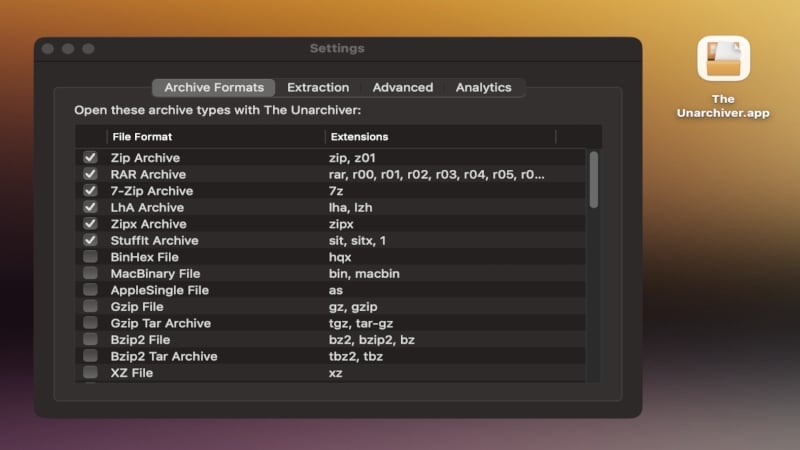Enable the BinHex File checkbox

(x=90, y=257)
